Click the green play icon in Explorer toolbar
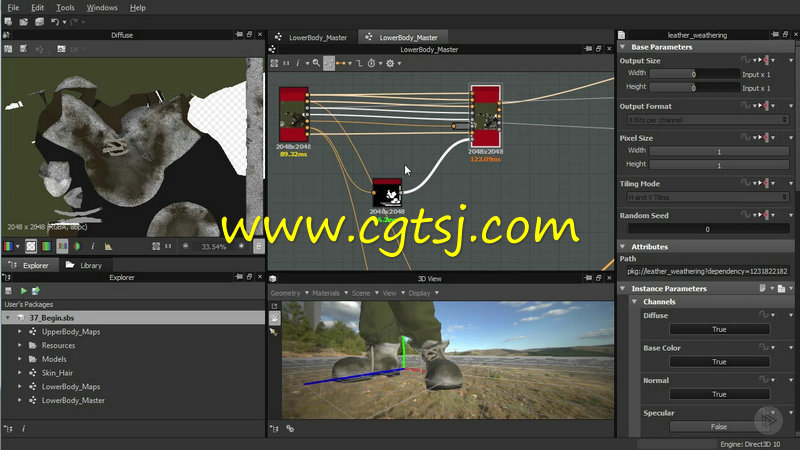The image size is (800, 450). coord(23,290)
